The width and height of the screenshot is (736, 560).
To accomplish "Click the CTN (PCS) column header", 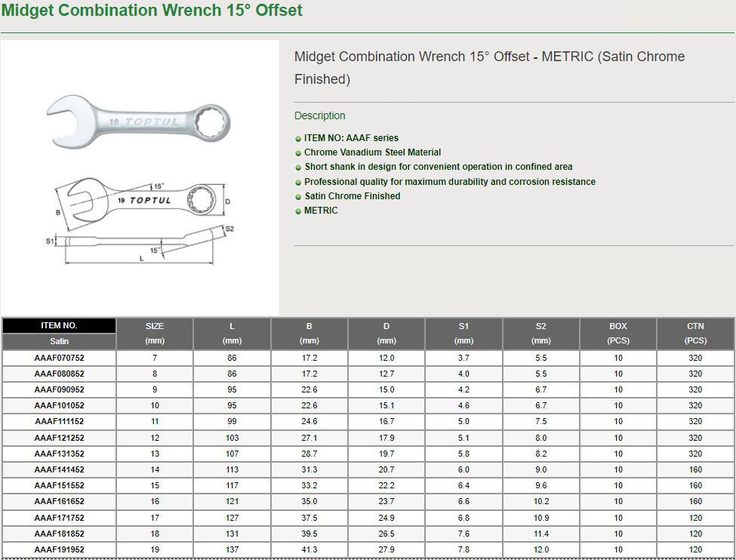I will pos(695,333).
